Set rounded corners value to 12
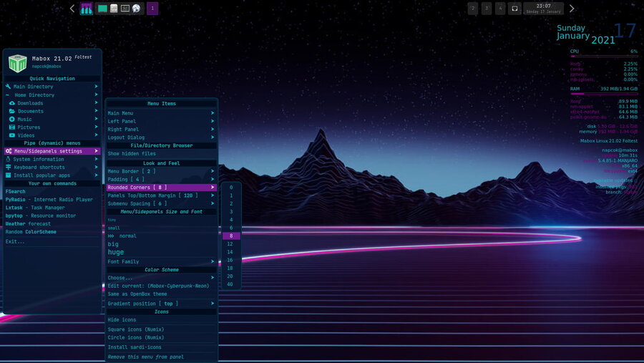The height and width of the screenshot is (363, 644). click(231, 243)
